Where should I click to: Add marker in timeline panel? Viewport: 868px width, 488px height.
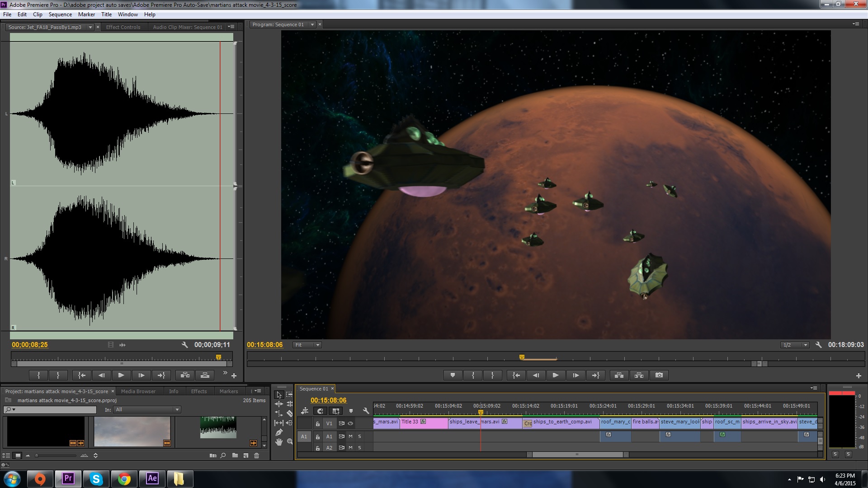coord(351,411)
